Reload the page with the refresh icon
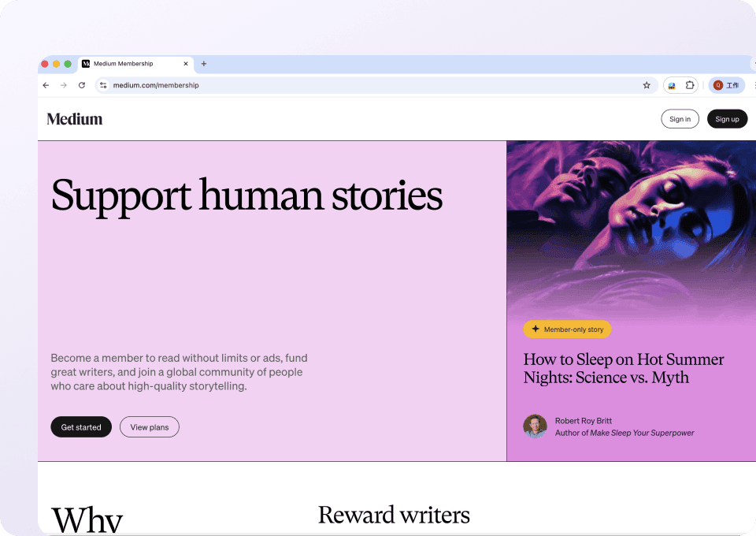The height and width of the screenshot is (536, 756). click(x=82, y=85)
